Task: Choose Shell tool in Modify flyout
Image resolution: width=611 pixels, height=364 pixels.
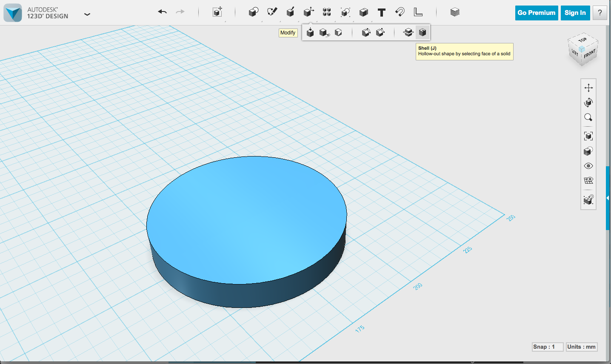Action: [x=423, y=32]
